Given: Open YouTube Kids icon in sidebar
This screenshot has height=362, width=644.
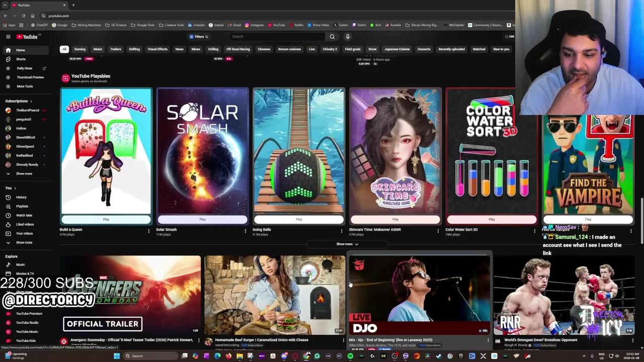Looking at the screenshot, I should 8,341.
